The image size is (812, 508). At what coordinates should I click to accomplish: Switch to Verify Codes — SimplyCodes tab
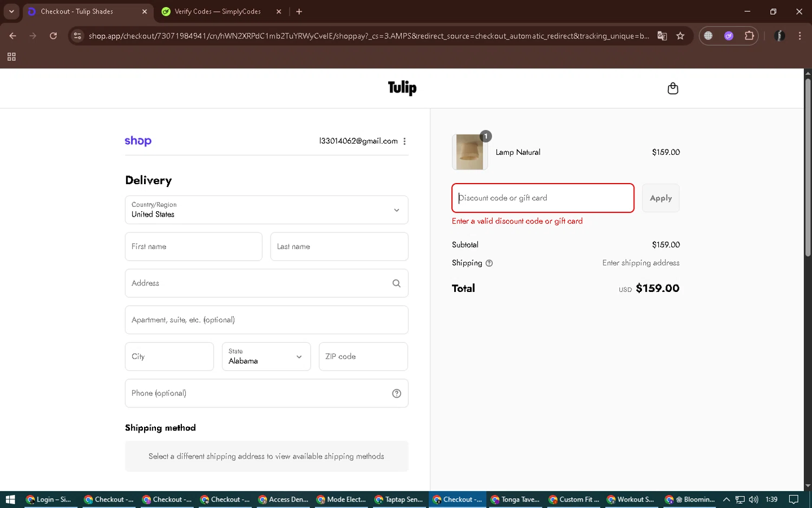(218, 11)
